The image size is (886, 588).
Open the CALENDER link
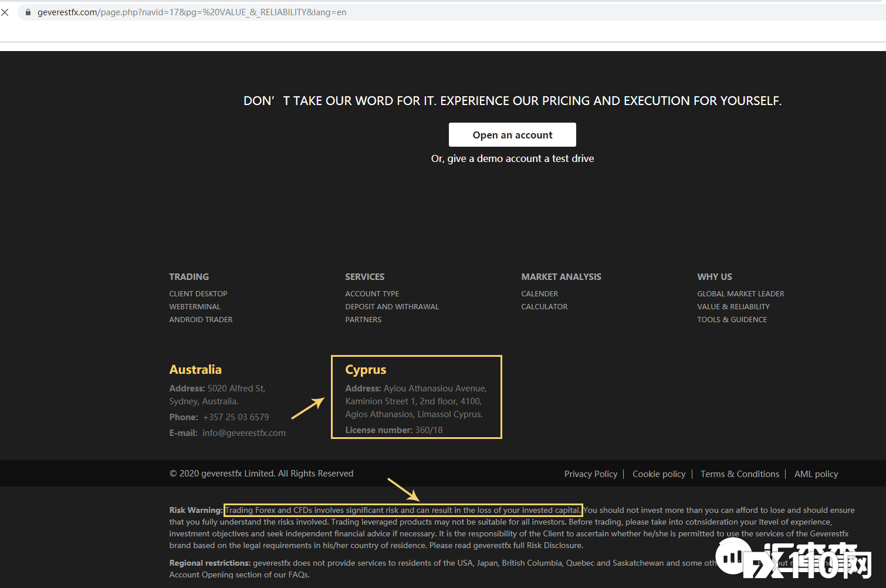coord(539,293)
